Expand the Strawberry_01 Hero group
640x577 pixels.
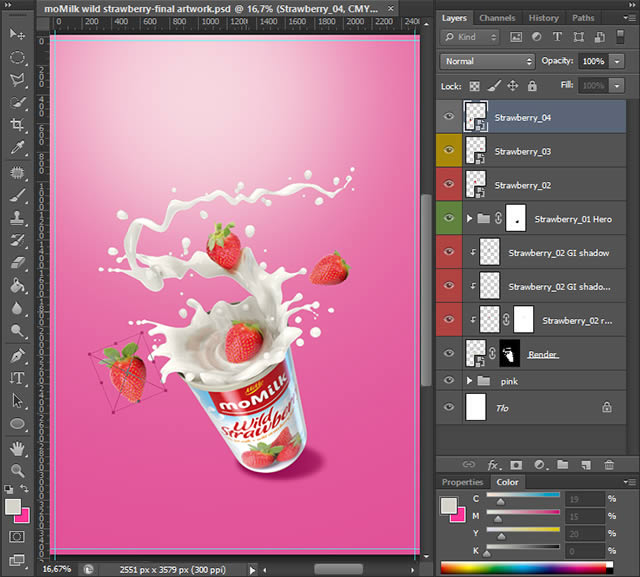point(469,219)
